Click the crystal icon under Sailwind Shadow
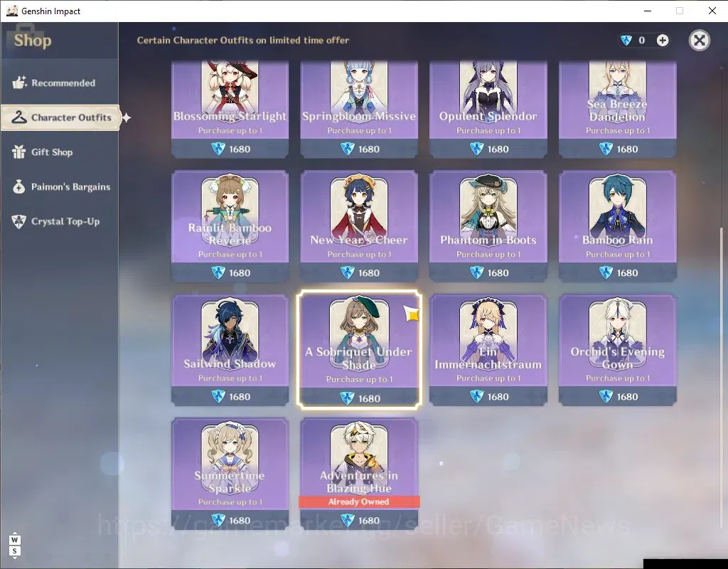Screen dimensions: 728x569 click(x=218, y=397)
